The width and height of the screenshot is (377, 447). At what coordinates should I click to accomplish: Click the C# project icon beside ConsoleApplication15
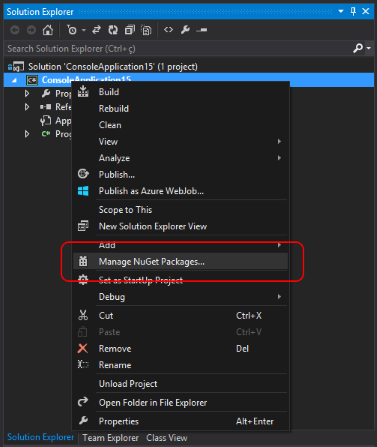(x=32, y=80)
